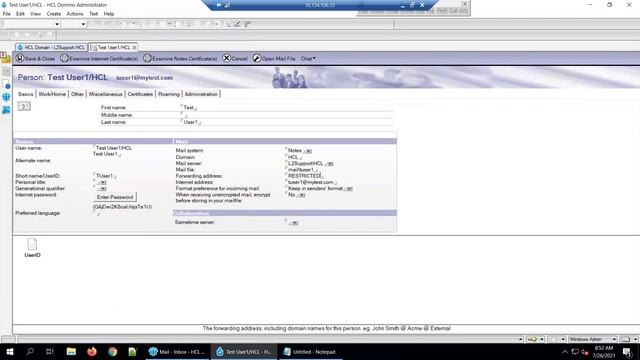The image size is (640, 360).
Task: Open the Edit menu
Action: (x=20, y=14)
